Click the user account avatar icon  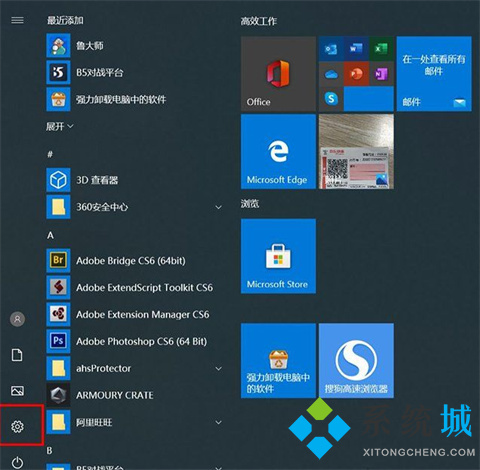click(x=17, y=319)
